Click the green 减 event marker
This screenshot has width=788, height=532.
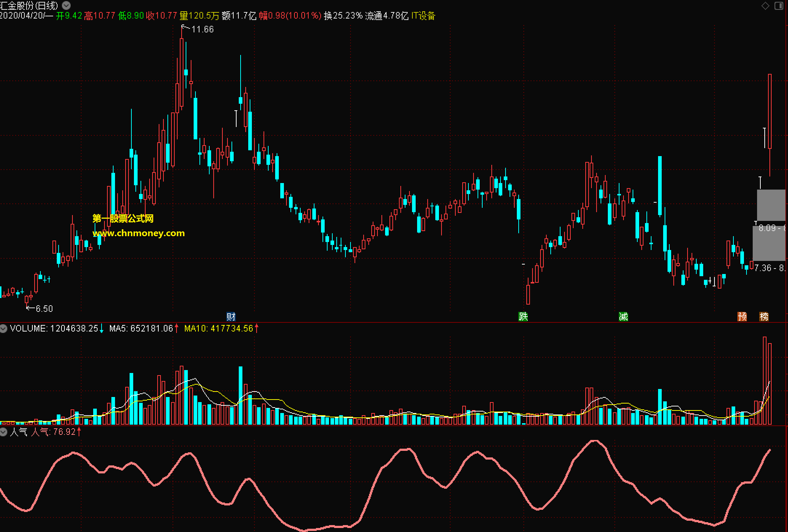click(x=623, y=317)
